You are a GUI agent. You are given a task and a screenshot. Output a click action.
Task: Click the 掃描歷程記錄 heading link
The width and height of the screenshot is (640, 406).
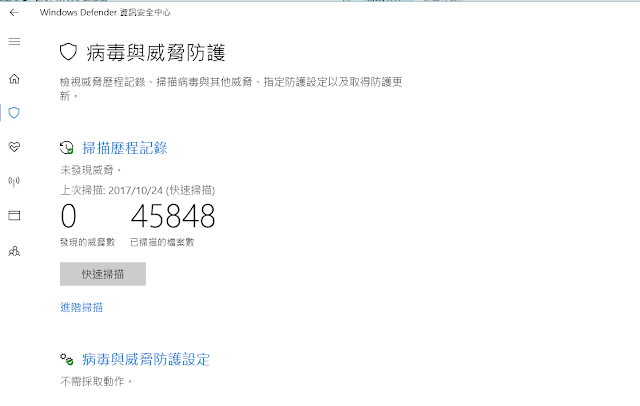click(125, 148)
